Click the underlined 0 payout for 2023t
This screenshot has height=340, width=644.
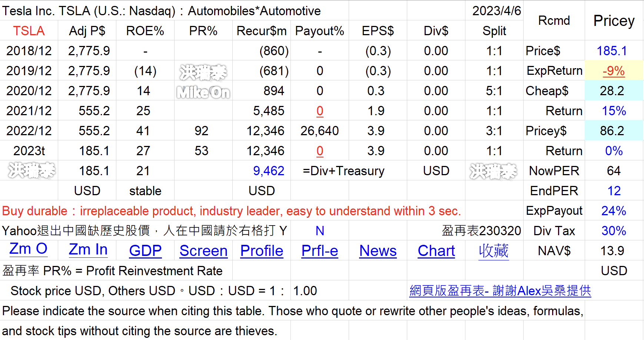pos(320,151)
